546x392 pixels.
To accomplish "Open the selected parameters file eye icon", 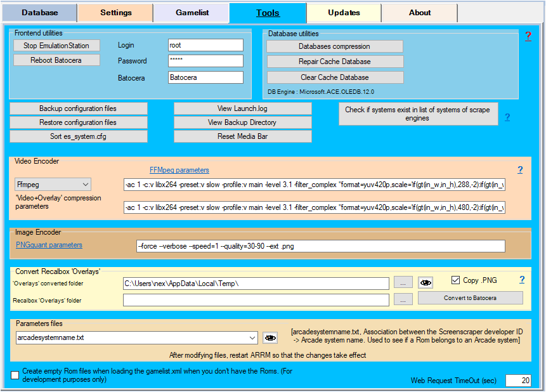I will (x=271, y=338).
